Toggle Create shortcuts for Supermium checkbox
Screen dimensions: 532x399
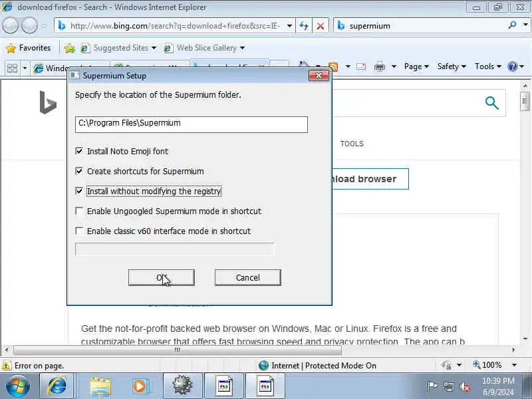(79, 171)
